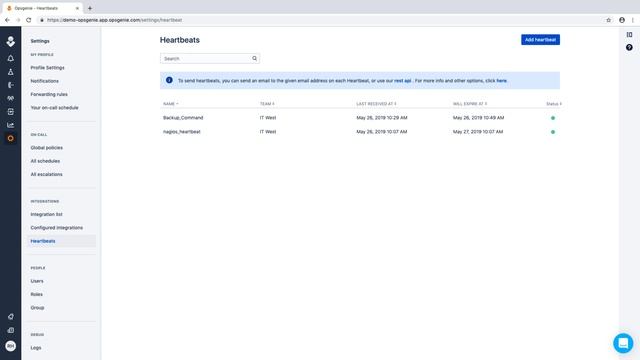Click IT West team for Backup_Command

pyautogui.click(x=268, y=118)
